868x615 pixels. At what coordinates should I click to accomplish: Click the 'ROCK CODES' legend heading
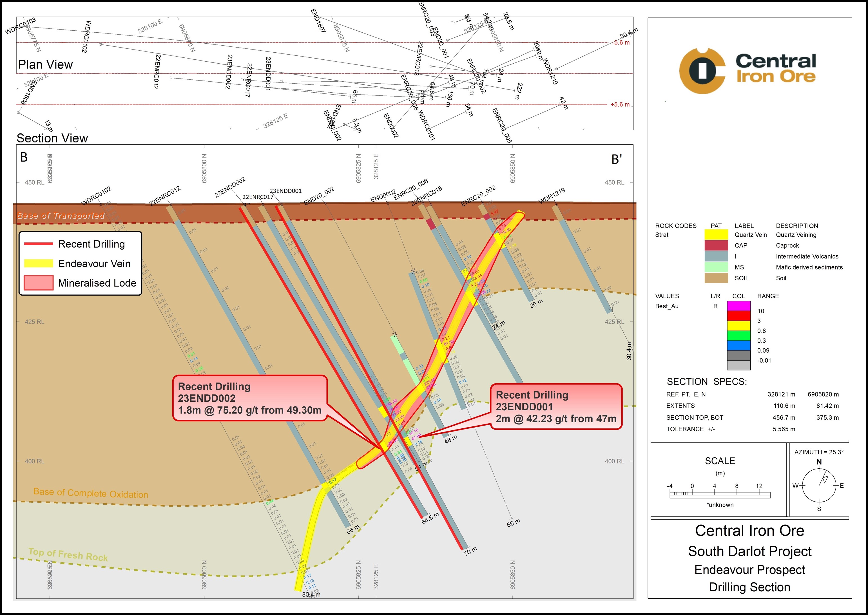[x=676, y=226]
